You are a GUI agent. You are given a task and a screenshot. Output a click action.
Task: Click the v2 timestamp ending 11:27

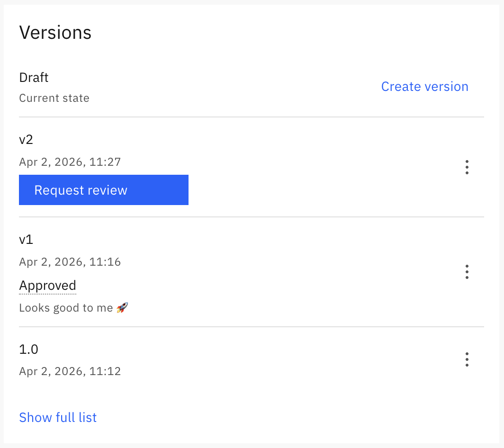[x=70, y=162]
